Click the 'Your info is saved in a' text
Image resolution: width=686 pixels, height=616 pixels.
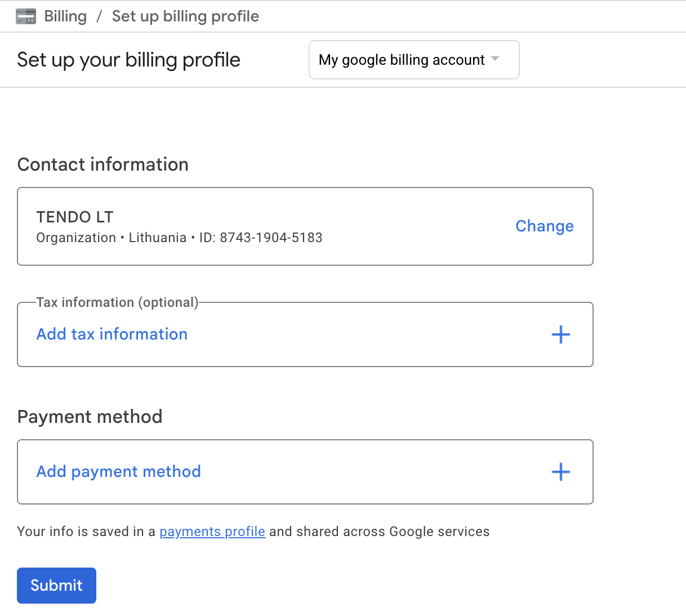point(86,532)
